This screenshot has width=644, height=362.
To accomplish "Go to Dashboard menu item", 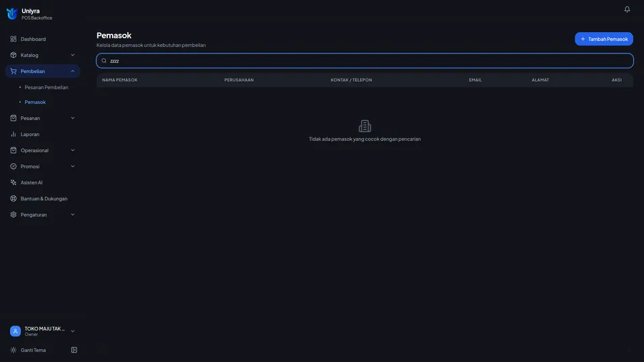I will click(x=43, y=39).
